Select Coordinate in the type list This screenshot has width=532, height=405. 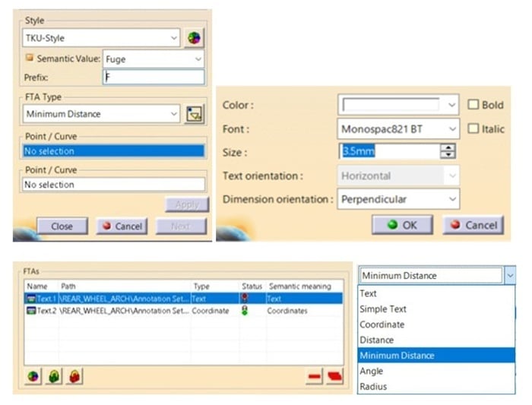436,324
